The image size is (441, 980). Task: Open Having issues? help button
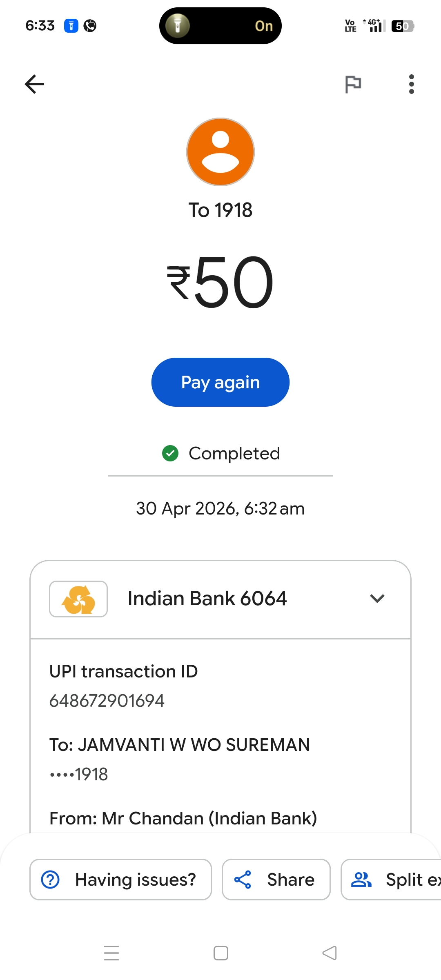[x=121, y=880]
